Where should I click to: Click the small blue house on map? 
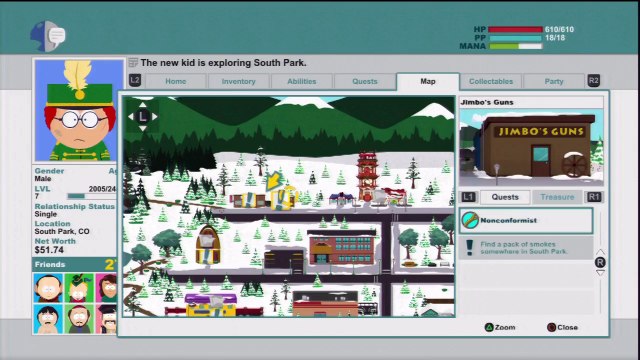[x=342, y=199]
